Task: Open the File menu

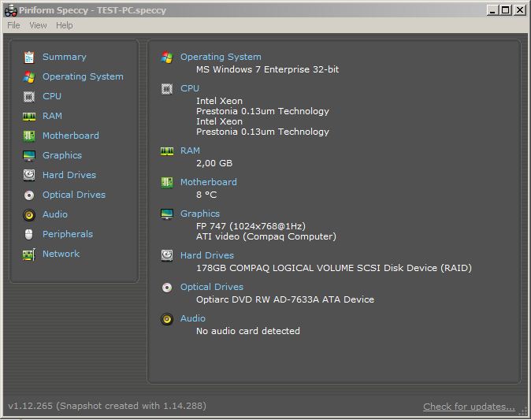Action: pos(13,25)
